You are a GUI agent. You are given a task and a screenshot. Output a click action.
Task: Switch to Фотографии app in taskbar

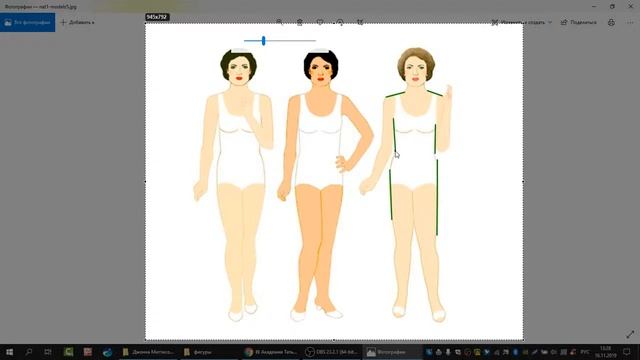(x=392, y=352)
